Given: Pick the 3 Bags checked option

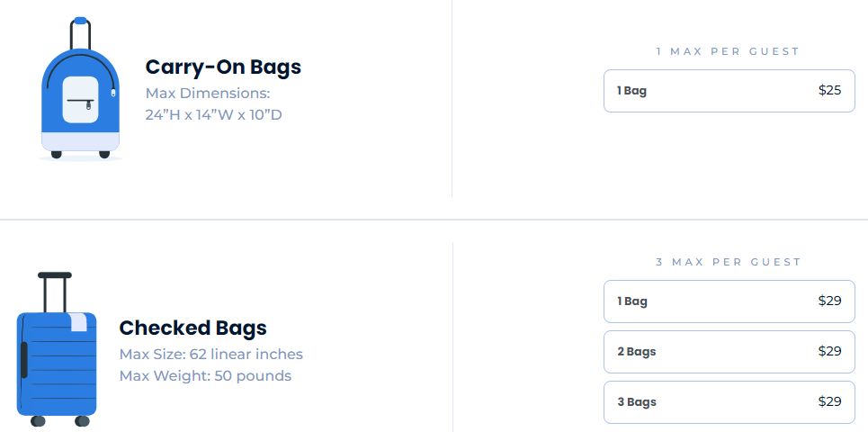Looking at the screenshot, I should (729, 402).
